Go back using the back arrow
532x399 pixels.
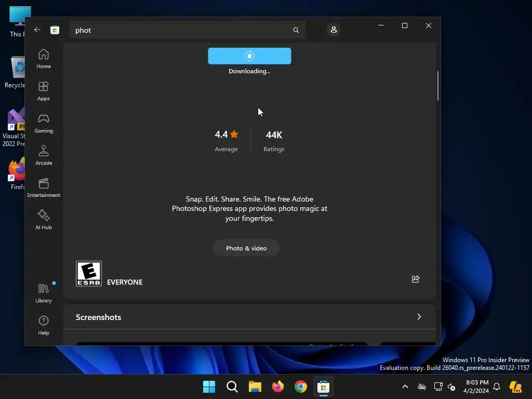click(x=37, y=30)
